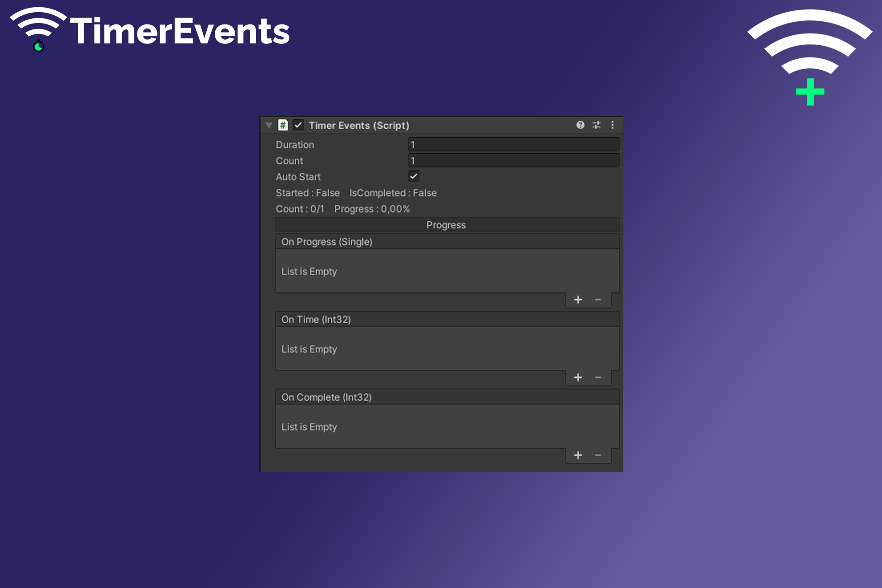Viewport: 882px width, 588px height.
Task: Click the C# script icon in the header
Action: pyautogui.click(x=283, y=125)
